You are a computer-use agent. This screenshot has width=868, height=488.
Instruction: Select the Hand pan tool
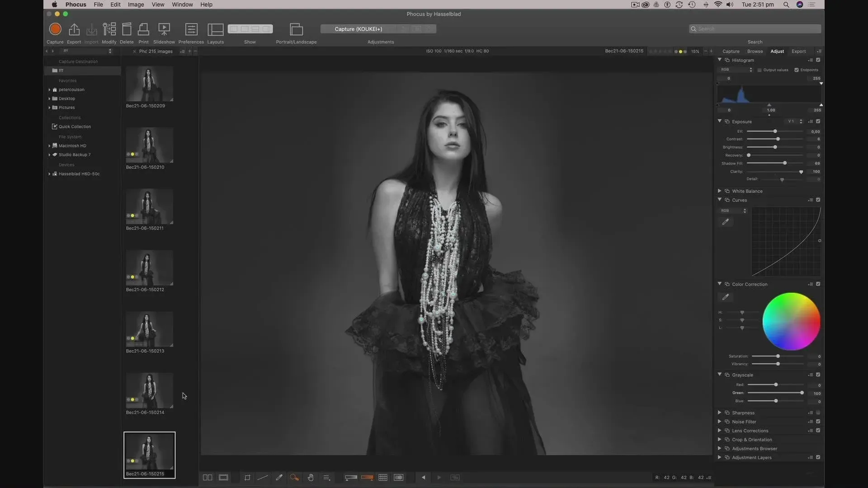click(x=311, y=478)
